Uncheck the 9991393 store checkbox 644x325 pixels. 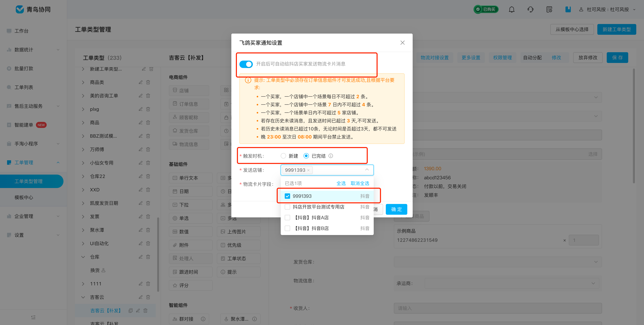pyautogui.click(x=287, y=196)
